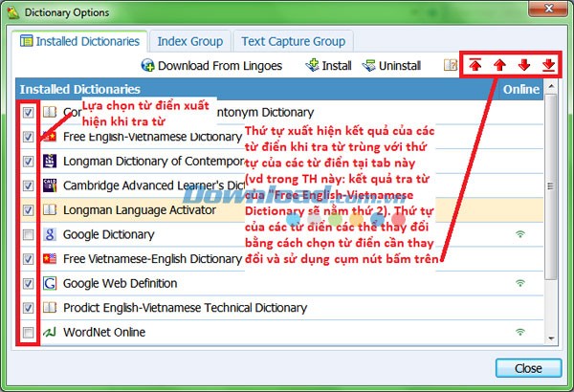Click the move down arrow icon

pyautogui.click(x=523, y=65)
